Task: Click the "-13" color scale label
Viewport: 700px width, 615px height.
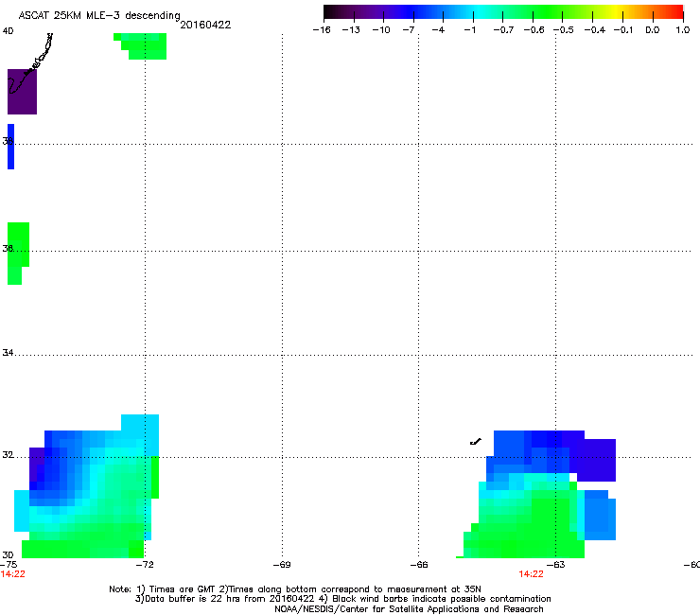Action: 351,30
